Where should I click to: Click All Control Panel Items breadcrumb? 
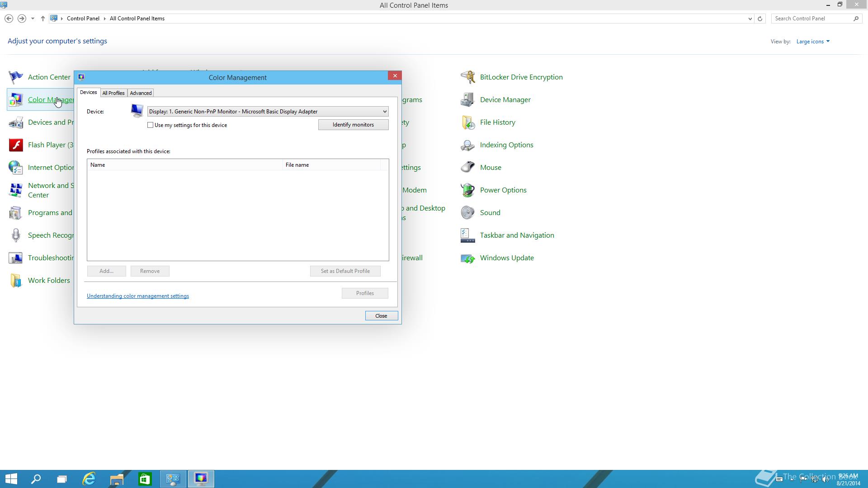pos(137,19)
